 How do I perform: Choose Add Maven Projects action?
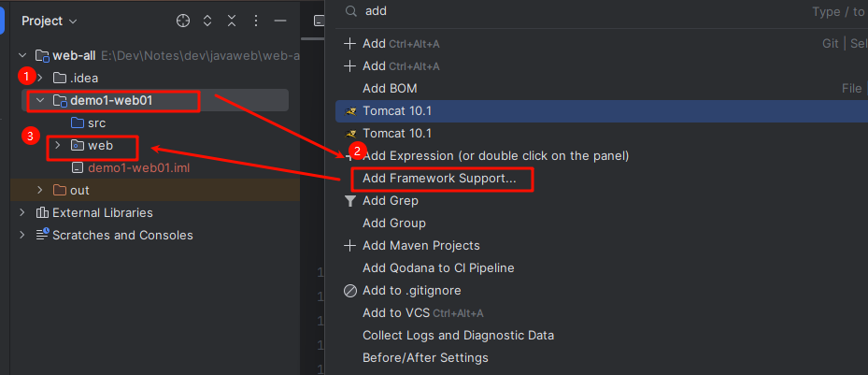click(x=420, y=245)
